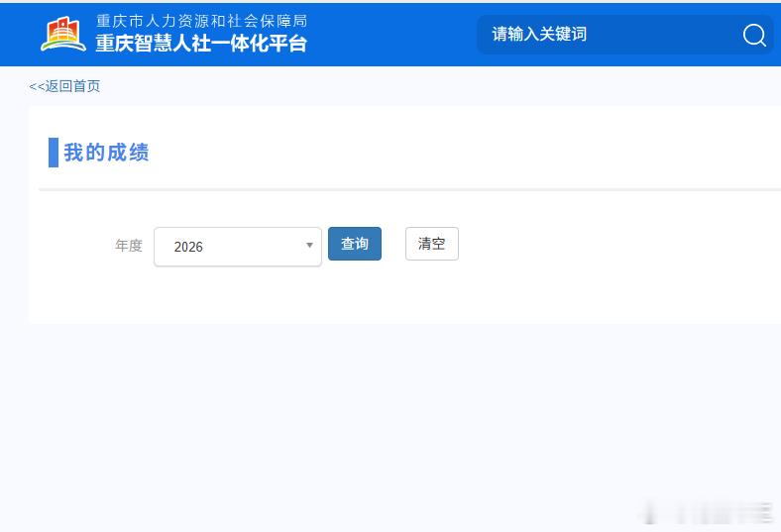Click the 我的成绩 heading
This screenshot has width=781, height=532.
pos(106,153)
